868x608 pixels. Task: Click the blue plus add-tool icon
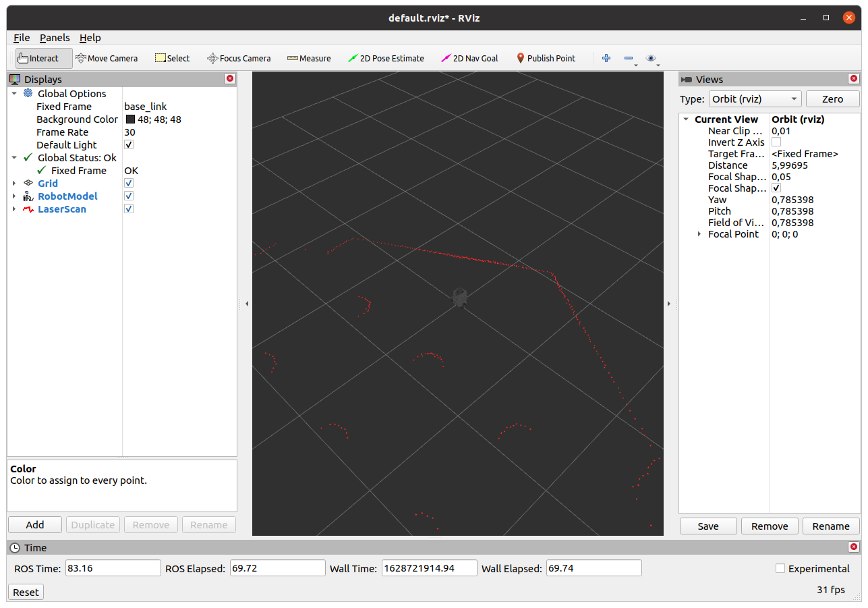pyautogui.click(x=606, y=58)
